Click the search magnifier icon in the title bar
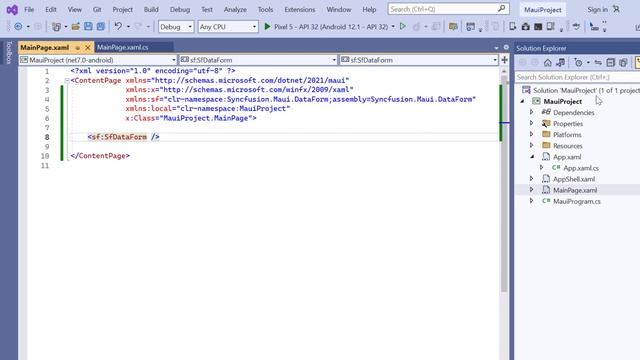This screenshot has width=640, height=360. (502, 9)
